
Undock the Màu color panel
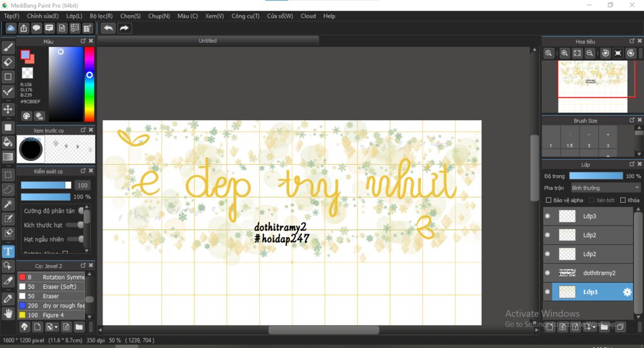tap(84, 41)
